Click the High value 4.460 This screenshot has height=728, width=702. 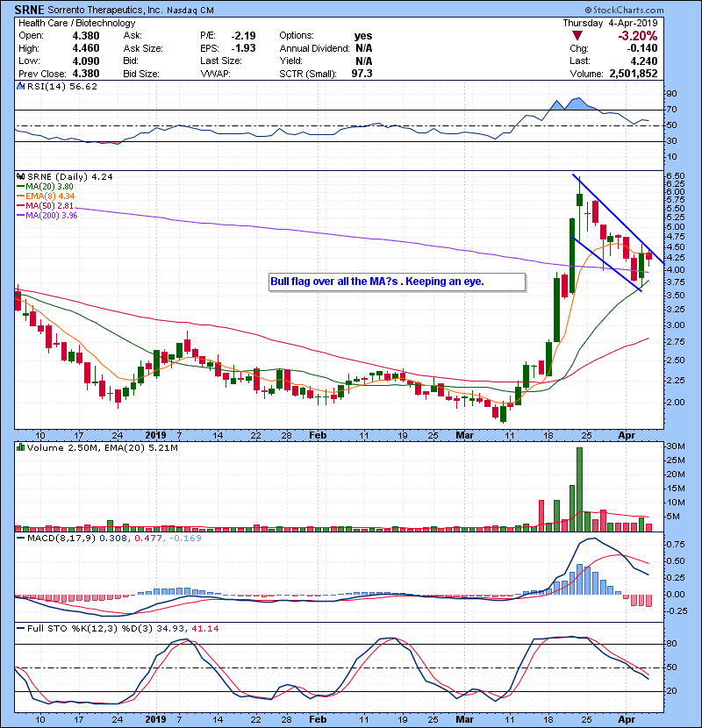pos(86,48)
